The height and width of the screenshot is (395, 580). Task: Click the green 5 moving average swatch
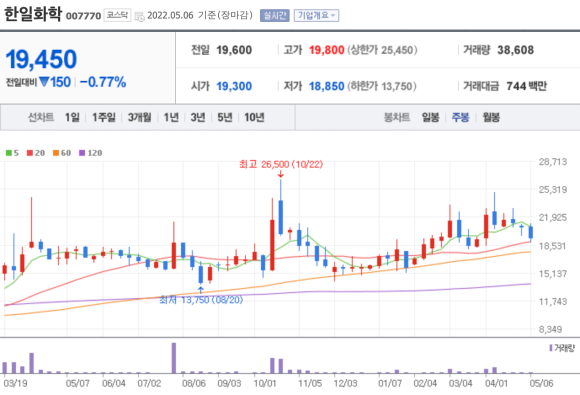coord(9,153)
